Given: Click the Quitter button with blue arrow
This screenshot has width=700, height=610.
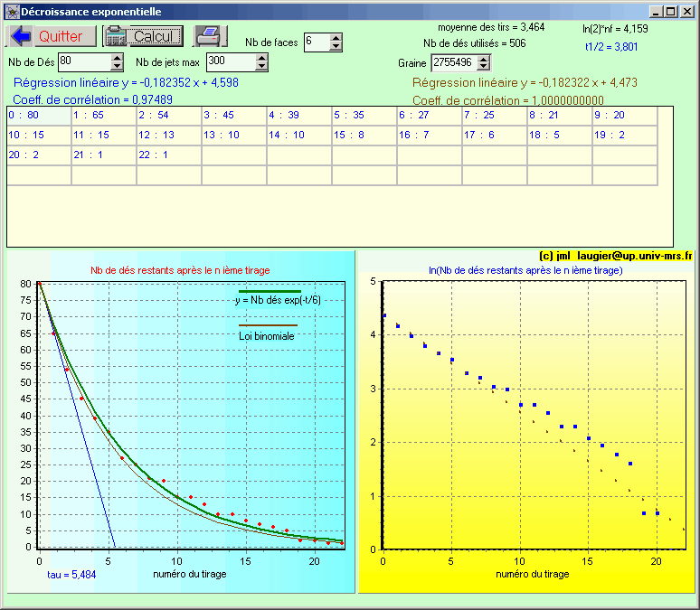Looking at the screenshot, I should tap(52, 36).
